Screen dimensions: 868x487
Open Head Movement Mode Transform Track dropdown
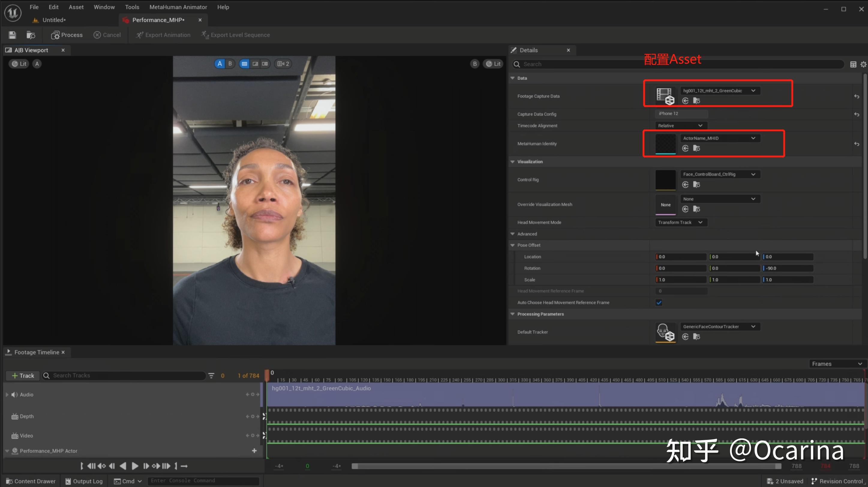(x=681, y=222)
